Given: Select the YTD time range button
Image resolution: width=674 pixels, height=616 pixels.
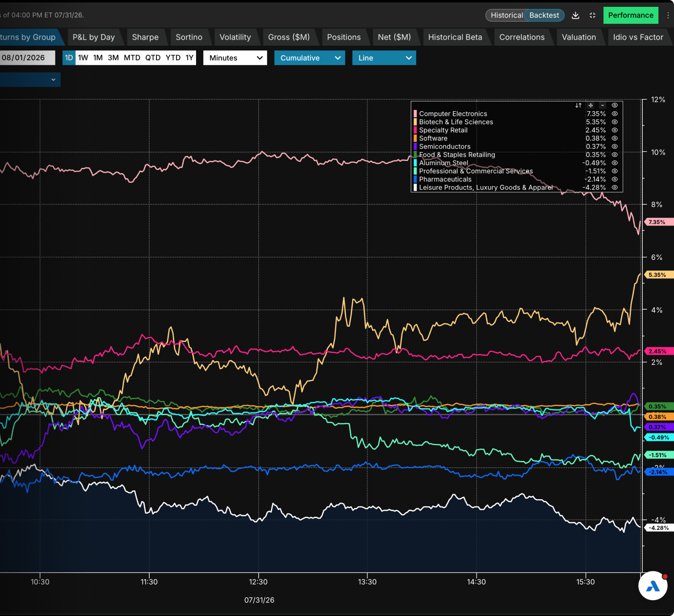Looking at the screenshot, I should [173, 58].
